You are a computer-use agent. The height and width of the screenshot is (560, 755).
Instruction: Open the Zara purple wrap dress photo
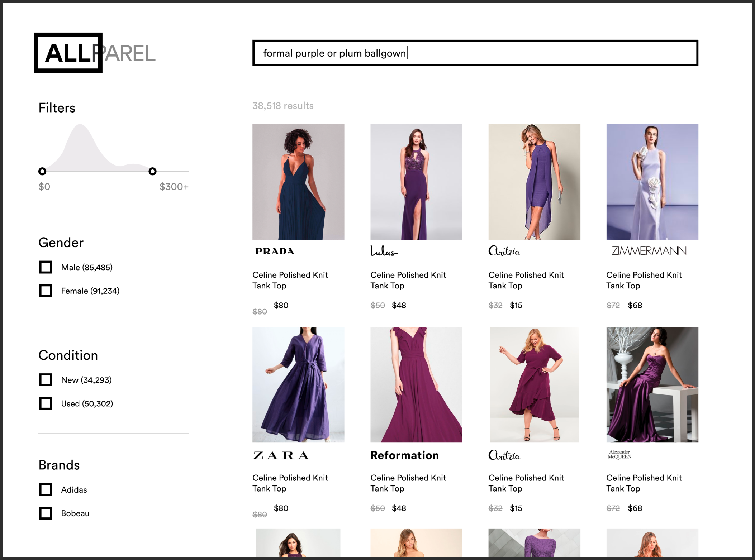coord(298,384)
